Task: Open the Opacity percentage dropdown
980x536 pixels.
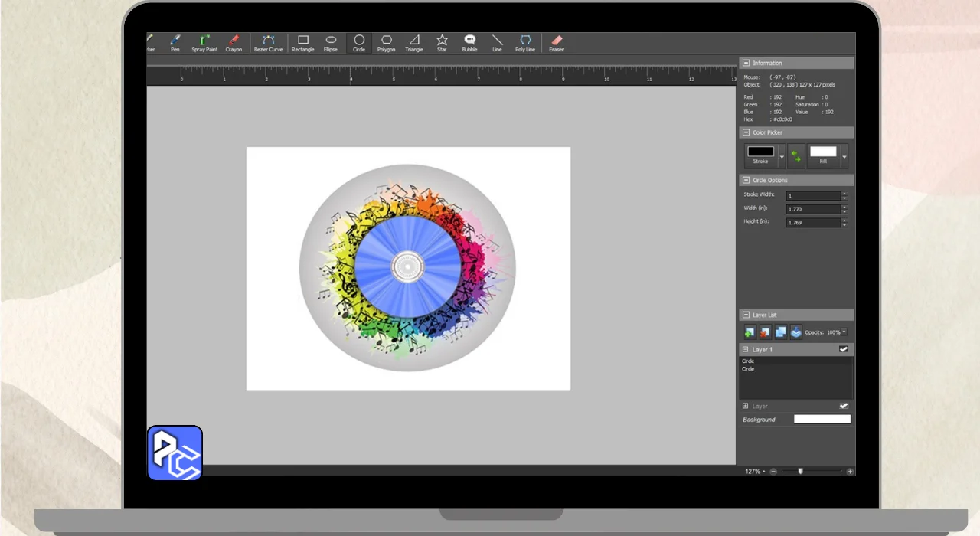Action: coord(844,332)
